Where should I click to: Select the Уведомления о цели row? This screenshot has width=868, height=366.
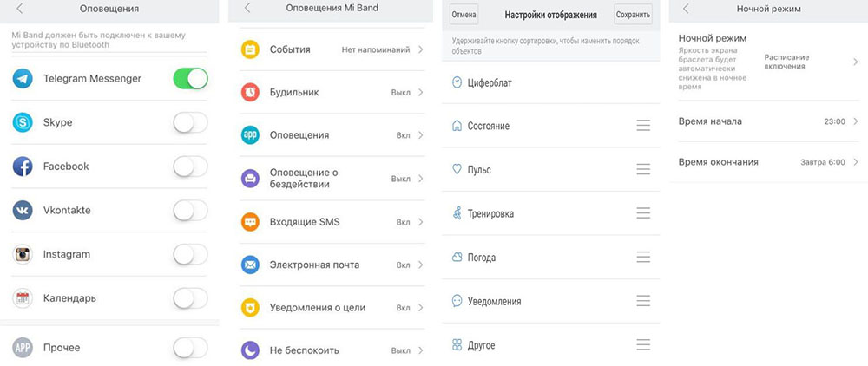(x=330, y=308)
